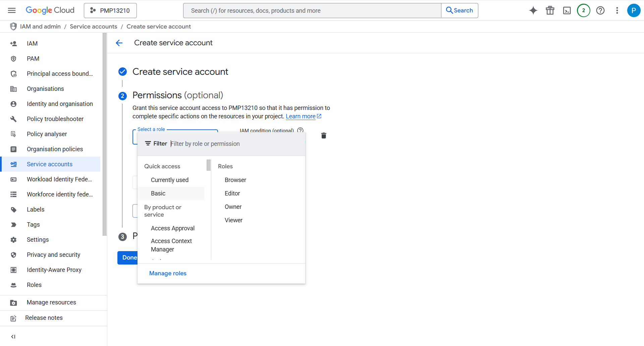Open Access Approval product roles
The width and height of the screenshot is (644, 346).
point(172,228)
